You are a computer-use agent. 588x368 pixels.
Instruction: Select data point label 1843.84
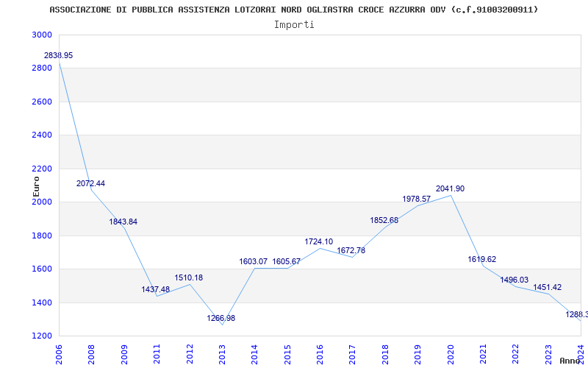click(123, 222)
